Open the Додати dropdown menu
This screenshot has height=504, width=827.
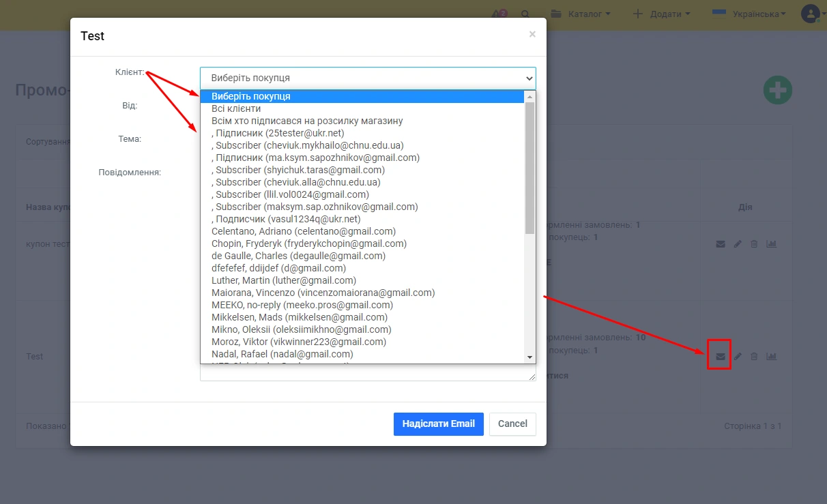coord(661,14)
